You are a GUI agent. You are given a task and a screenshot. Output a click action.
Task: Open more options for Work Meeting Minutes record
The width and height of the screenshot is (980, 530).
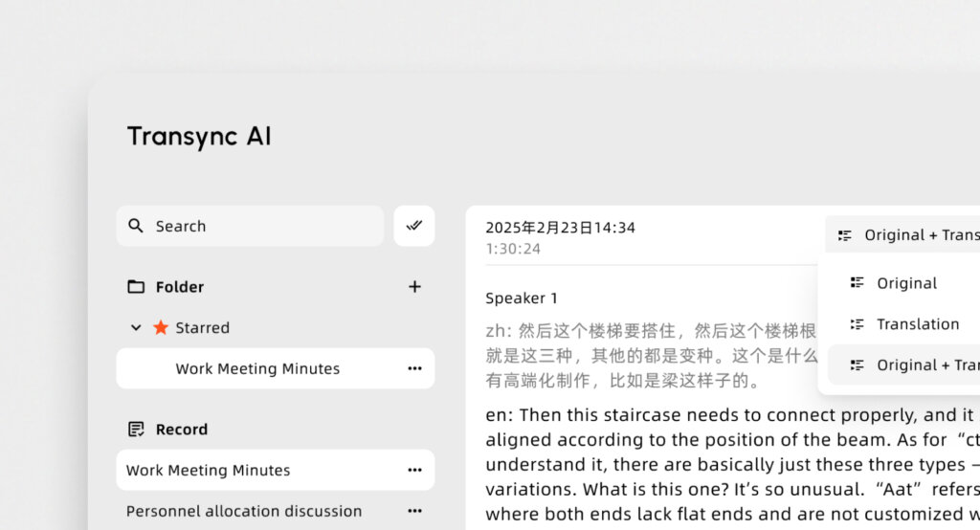tap(414, 470)
